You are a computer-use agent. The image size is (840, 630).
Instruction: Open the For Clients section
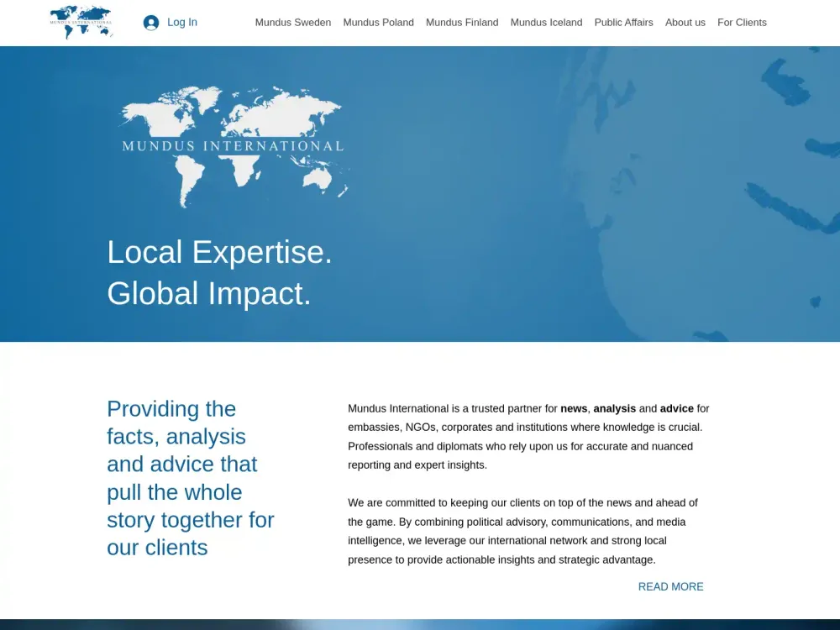coord(742,23)
